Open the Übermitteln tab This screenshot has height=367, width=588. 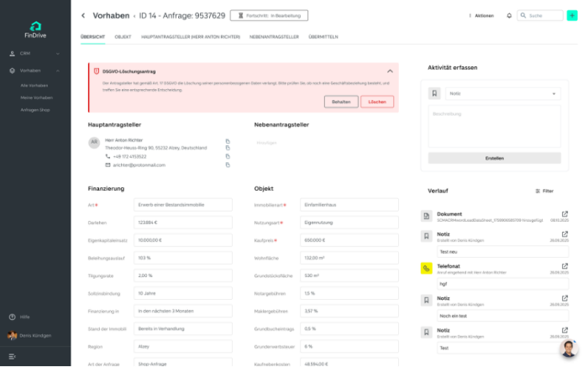(323, 37)
